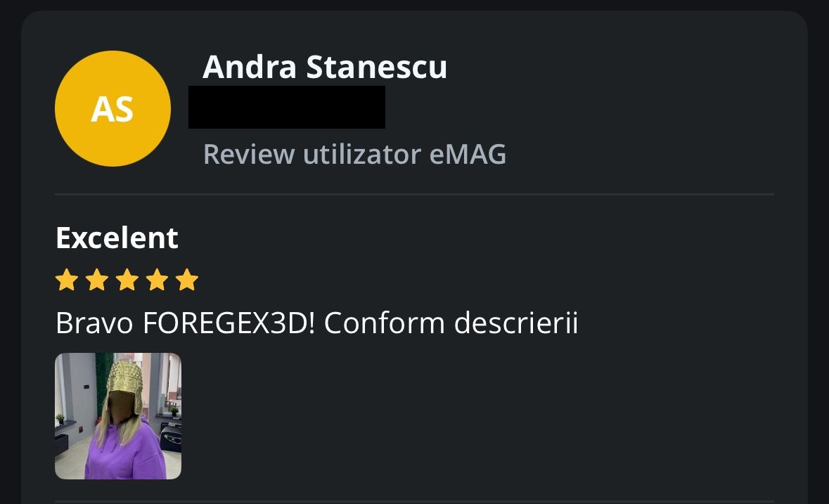Click the divider line above Excelent

415,195
